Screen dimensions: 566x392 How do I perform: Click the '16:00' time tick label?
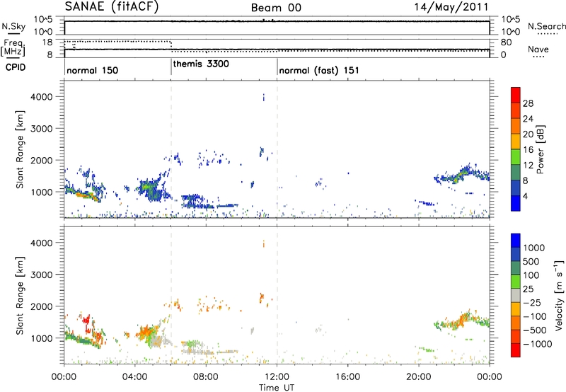[x=347, y=377]
